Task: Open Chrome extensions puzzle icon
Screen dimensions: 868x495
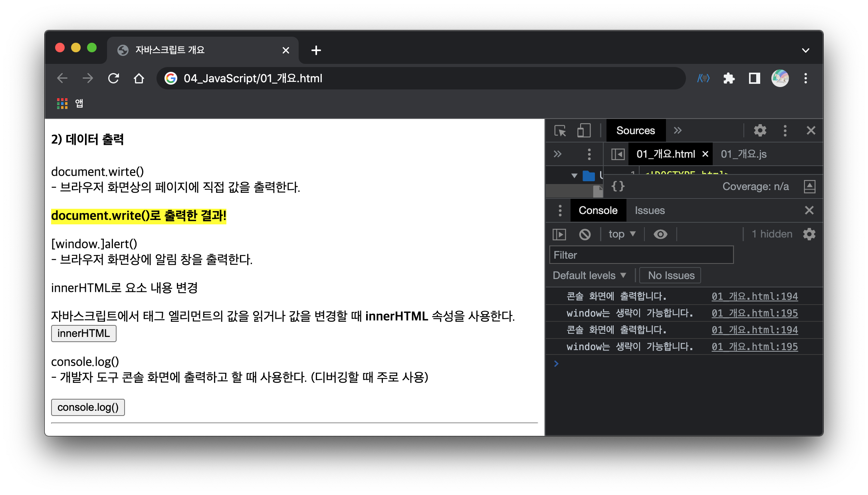Action: coord(729,78)
